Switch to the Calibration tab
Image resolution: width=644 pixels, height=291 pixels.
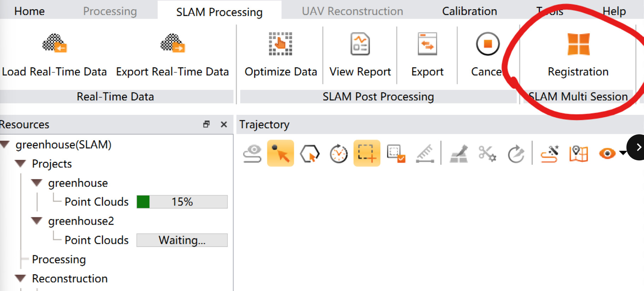pyautogui.click(x=469, y=11)
